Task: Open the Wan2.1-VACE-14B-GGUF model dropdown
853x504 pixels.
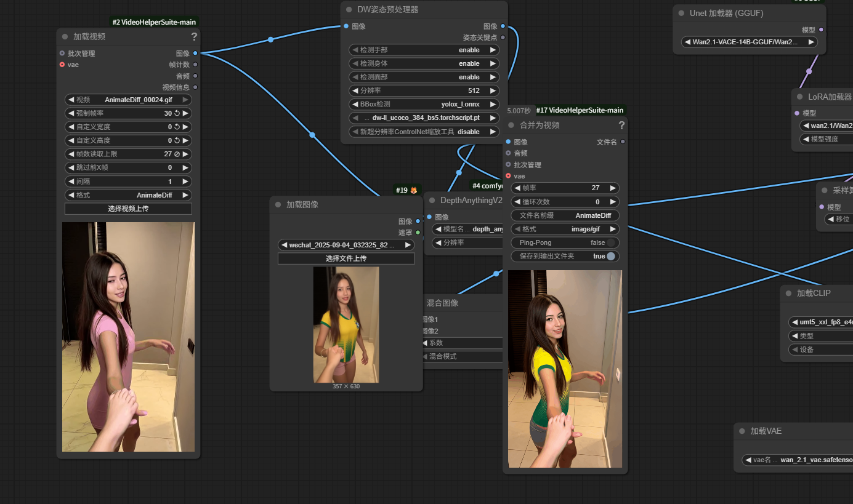Action: [750, 42]
